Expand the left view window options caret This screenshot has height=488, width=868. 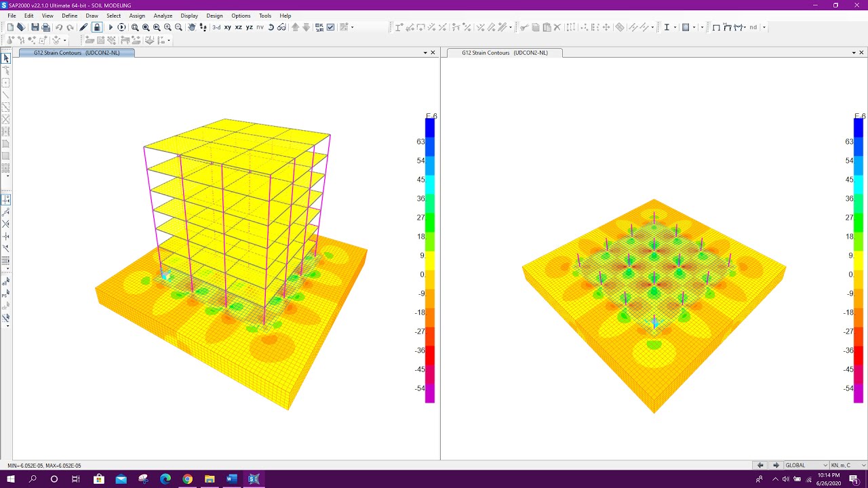(x=424, y=52)
